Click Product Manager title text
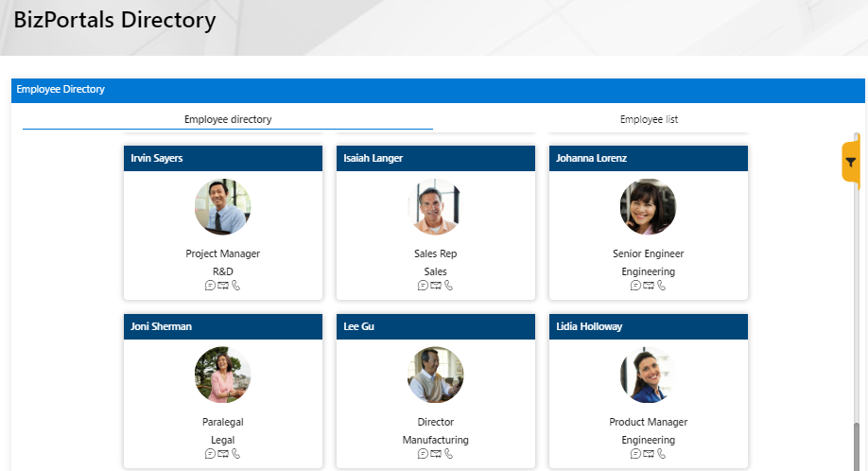This screenshot has height=471, width=868. coord(648,422)
